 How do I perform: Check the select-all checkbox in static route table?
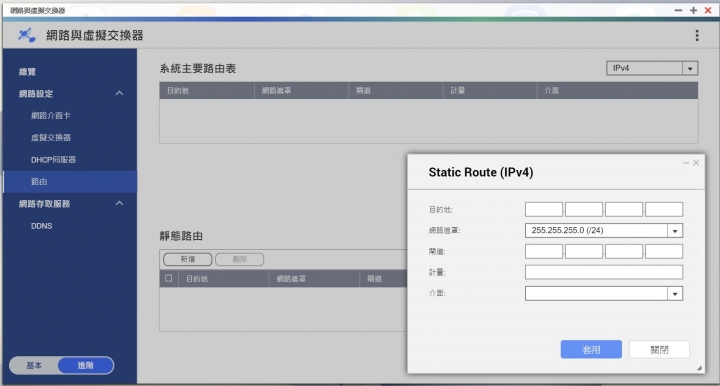(169, 278)
